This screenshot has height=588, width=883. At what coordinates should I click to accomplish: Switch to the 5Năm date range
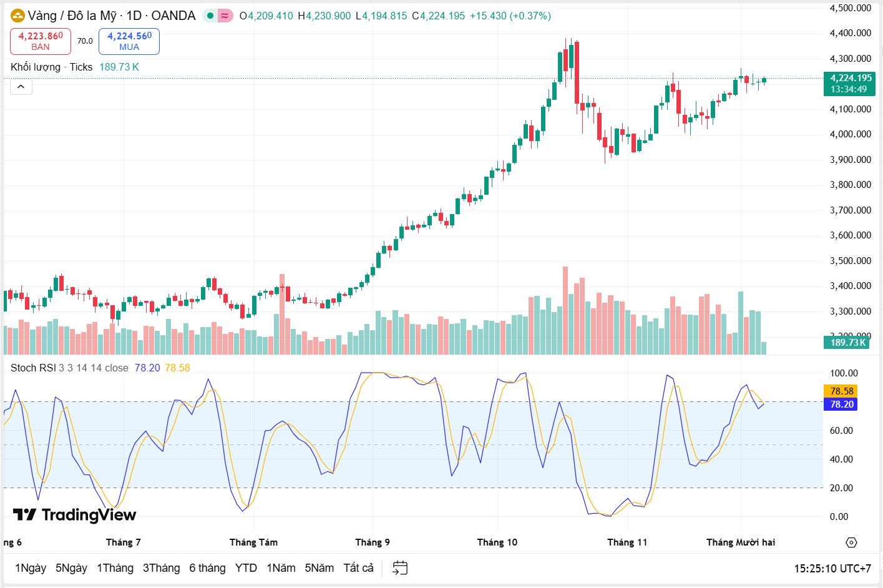click(x=319, y=567)
